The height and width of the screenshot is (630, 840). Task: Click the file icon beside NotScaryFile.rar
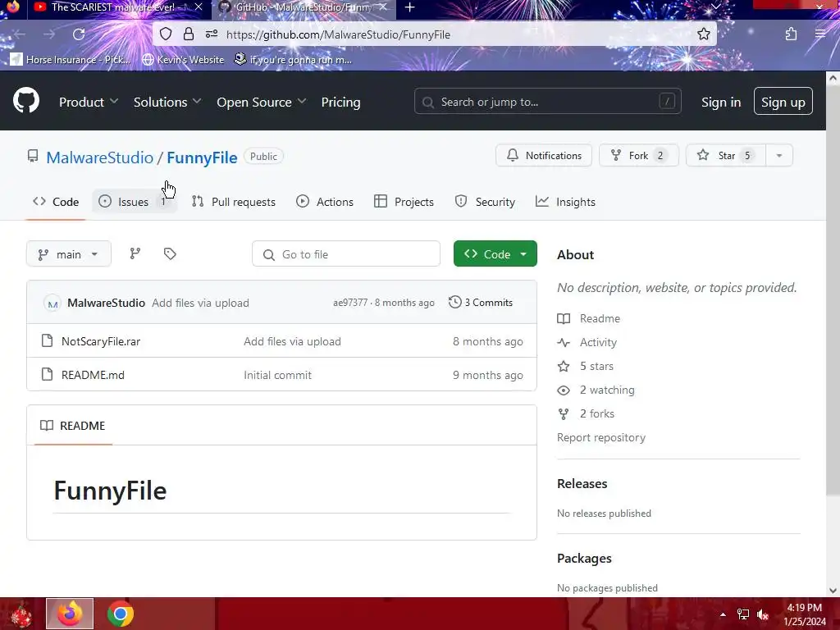pyautogui.click(x=47, y=340)
